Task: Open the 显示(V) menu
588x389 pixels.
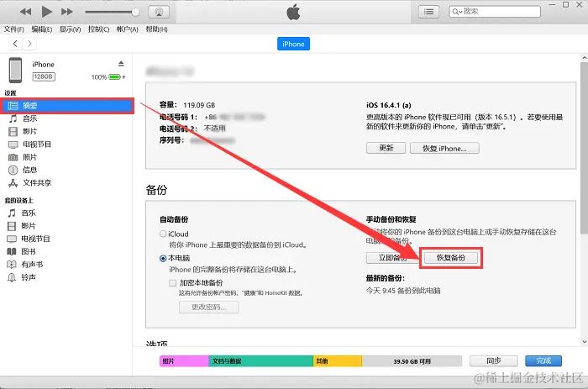Action: 70,29
